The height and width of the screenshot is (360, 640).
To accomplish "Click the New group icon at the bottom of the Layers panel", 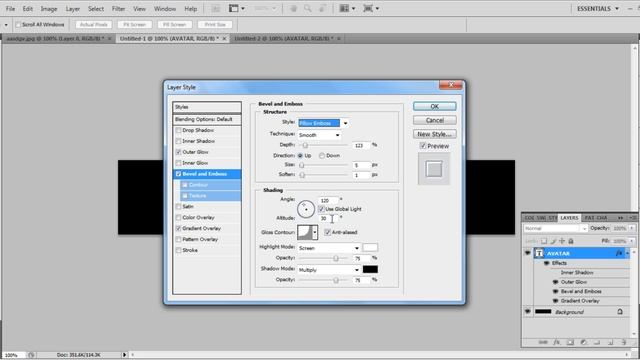I will [x=597, y=342].
